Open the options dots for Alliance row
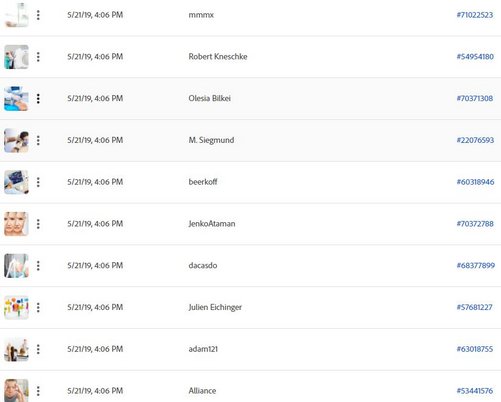Screen dimensions: 501x402 pyautogui.click(x=38, y=391)
